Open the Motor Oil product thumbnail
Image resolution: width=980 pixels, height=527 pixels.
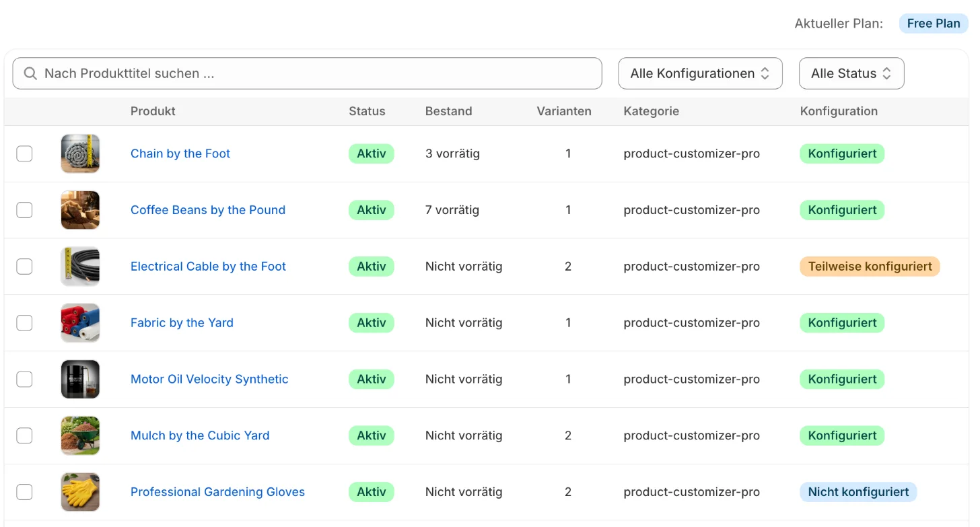(x=80, y=379)
